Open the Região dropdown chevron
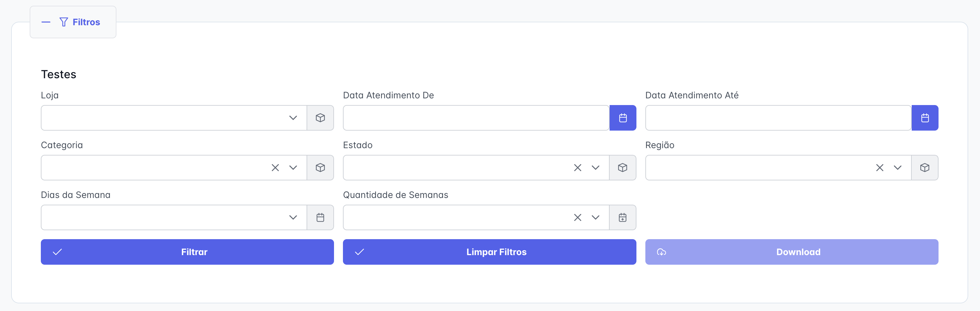This screenshot has height=311, width=980. click(897, 168)
